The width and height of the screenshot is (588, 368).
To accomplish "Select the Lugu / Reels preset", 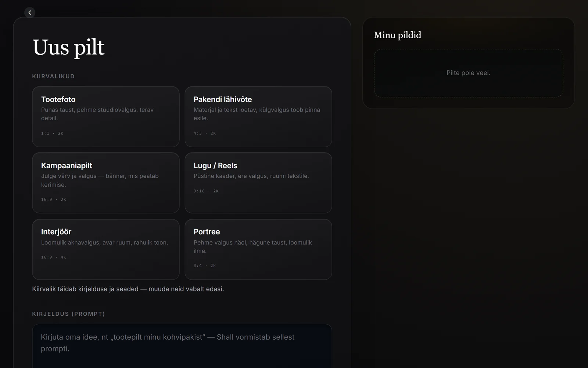I will (x=258, y=183).
